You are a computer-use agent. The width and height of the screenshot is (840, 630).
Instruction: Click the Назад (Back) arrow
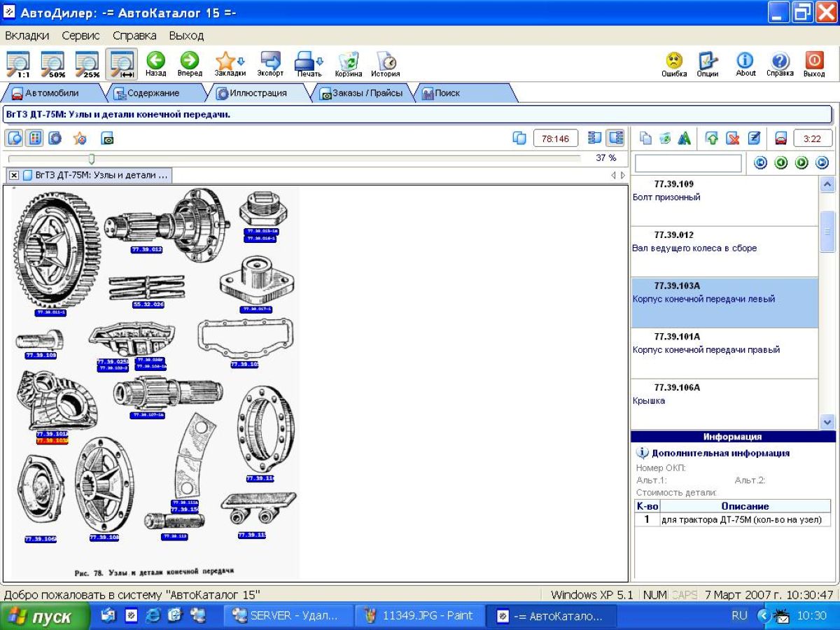pos(155,63)
